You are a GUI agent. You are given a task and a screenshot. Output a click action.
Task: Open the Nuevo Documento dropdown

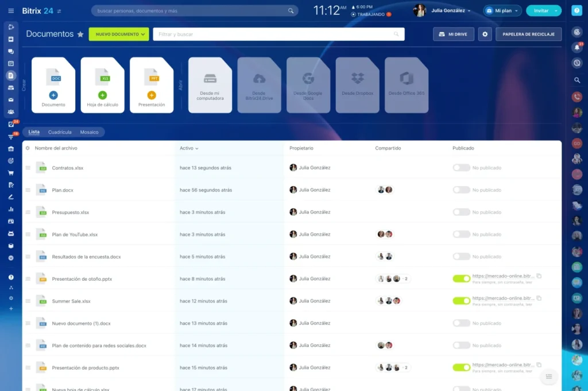pos(118,34)
